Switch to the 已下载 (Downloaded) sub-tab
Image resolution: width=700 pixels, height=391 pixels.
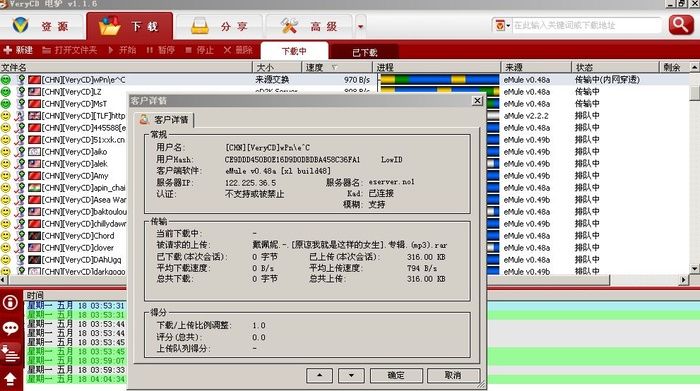365,52
